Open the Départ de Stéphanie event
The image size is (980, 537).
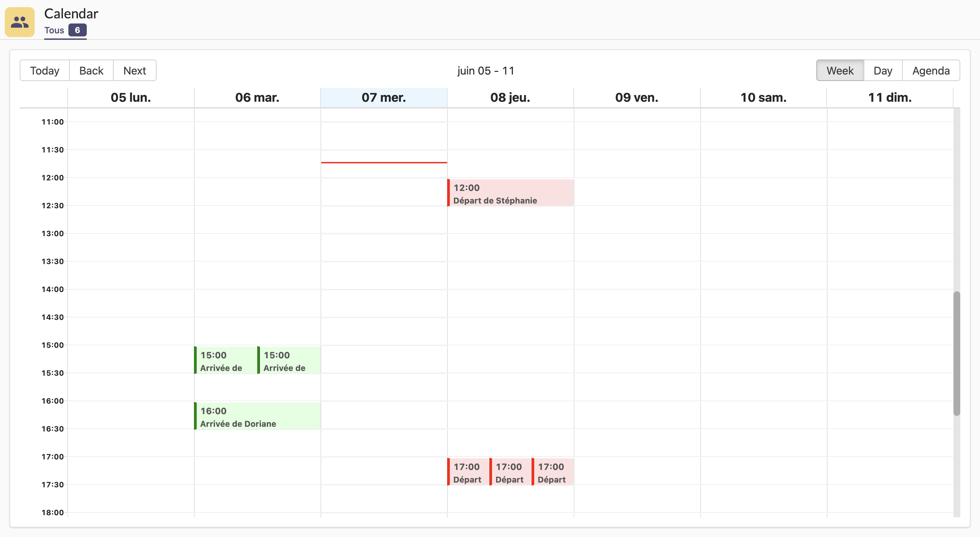point(510,193)
